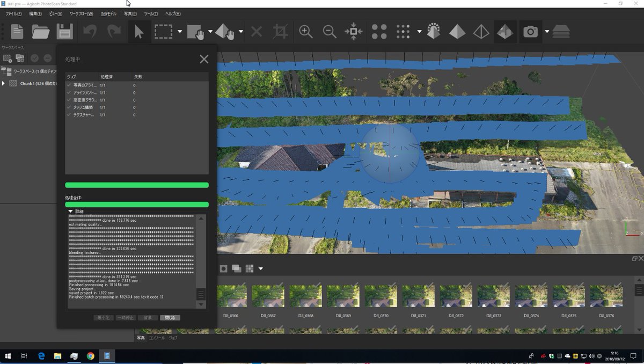This screenshot has width=644, height=364.
Task: Click Add chunk icon in Workspace panel
Action: coord(8,58)
